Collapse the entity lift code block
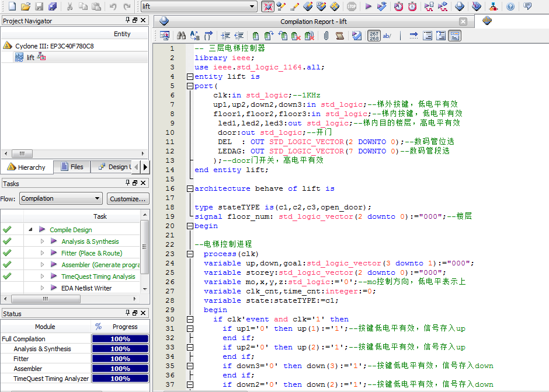 [x=189, y=76]
